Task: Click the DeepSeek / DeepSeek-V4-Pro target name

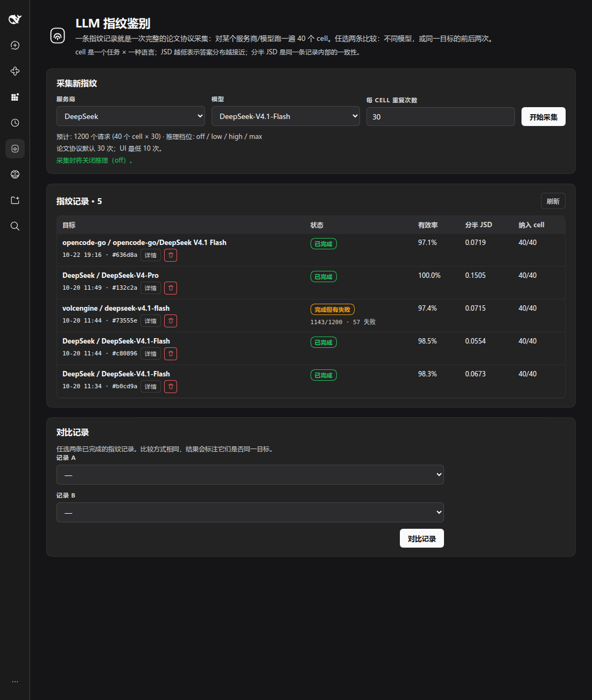Action: (110, 275)
